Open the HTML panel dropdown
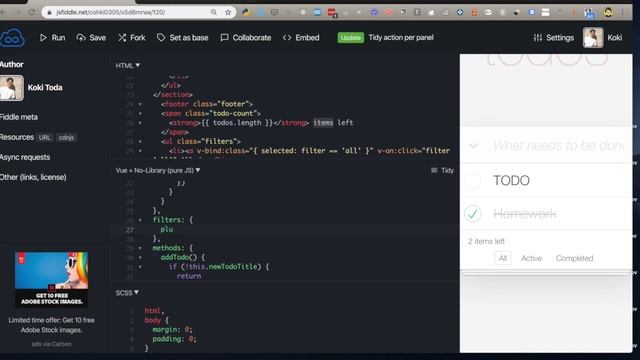This screenshot has width=640, height=360. tap(128, 65)
